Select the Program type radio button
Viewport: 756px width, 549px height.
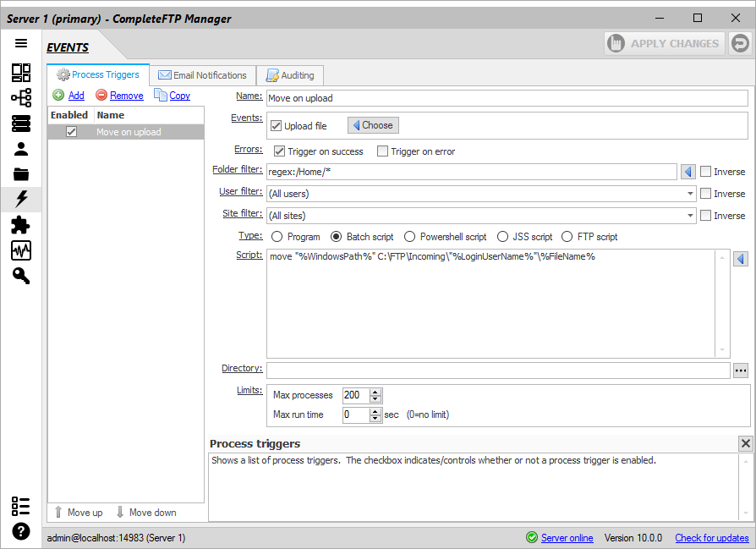277,237
